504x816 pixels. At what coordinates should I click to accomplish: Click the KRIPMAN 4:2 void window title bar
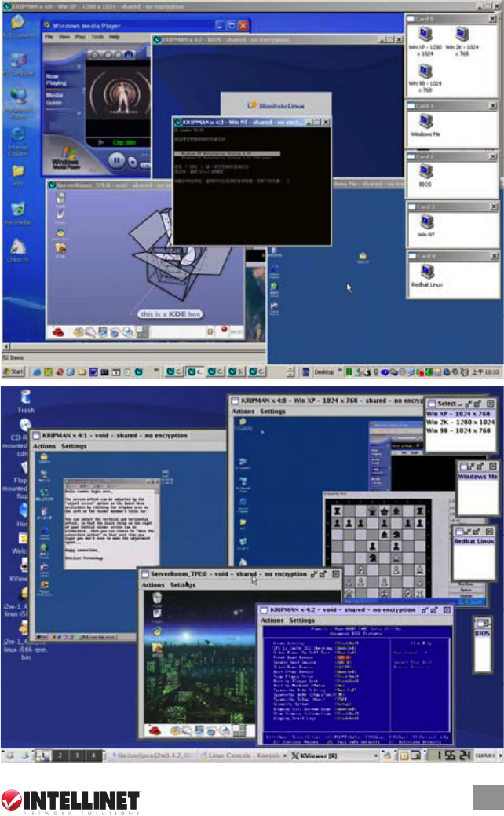click(356, 609)
